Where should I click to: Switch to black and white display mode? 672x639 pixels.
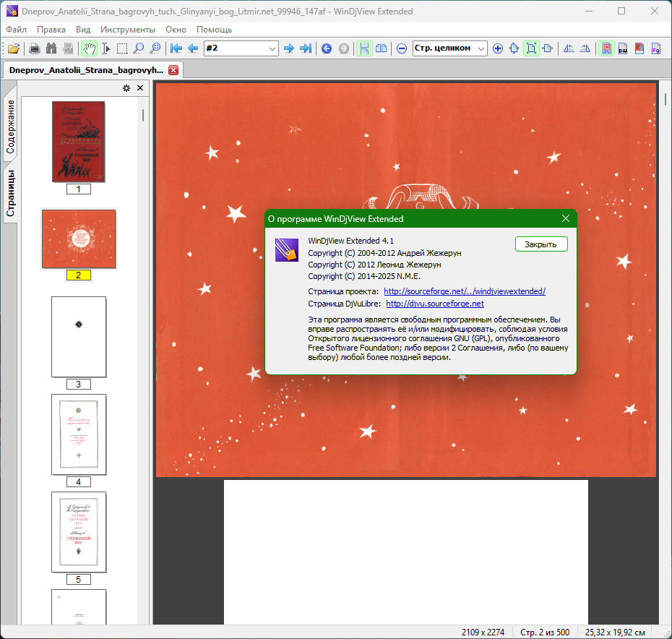[623, 48]
